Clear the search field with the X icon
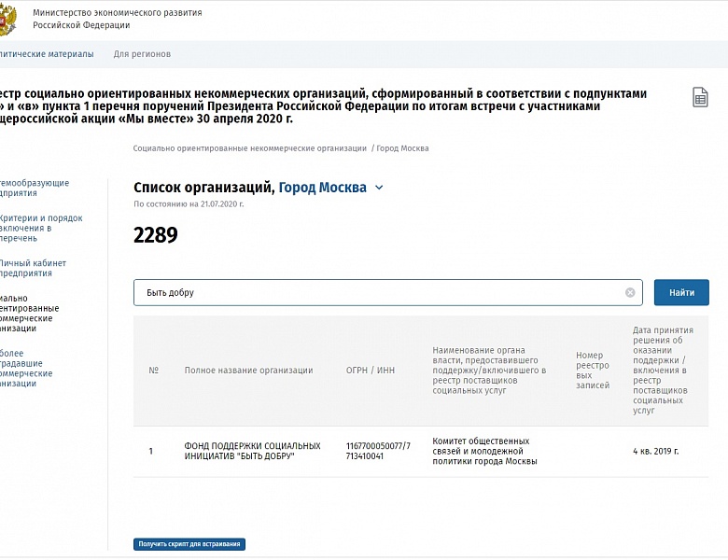 point(630,292)
